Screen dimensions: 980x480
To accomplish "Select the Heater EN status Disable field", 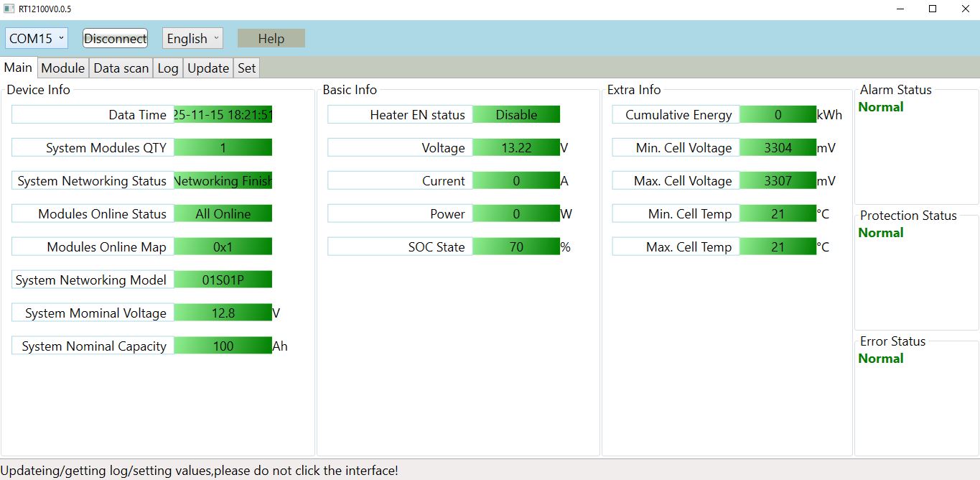I will coord(516,115).
